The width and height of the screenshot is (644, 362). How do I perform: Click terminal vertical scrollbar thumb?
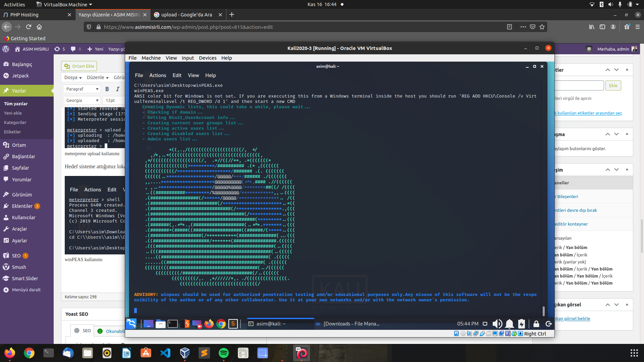tap(543, 311)
